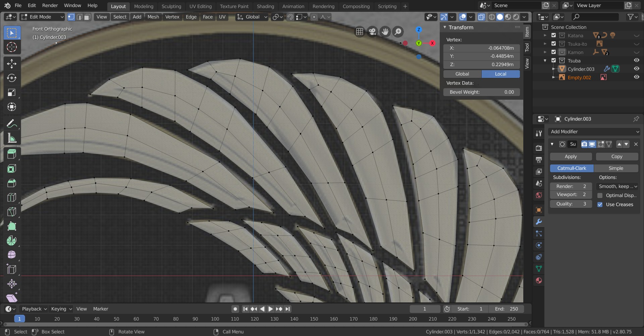Image resolution: width=644 pixels, height=336 pixels.
Task: Click the Apply modifier button
Action: 571,157
